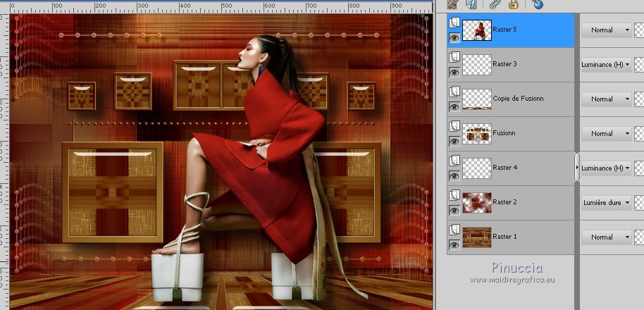This screenshot has height=310, width=644.
Task: Click the link layers chain icon
Action: click(496, 4)
